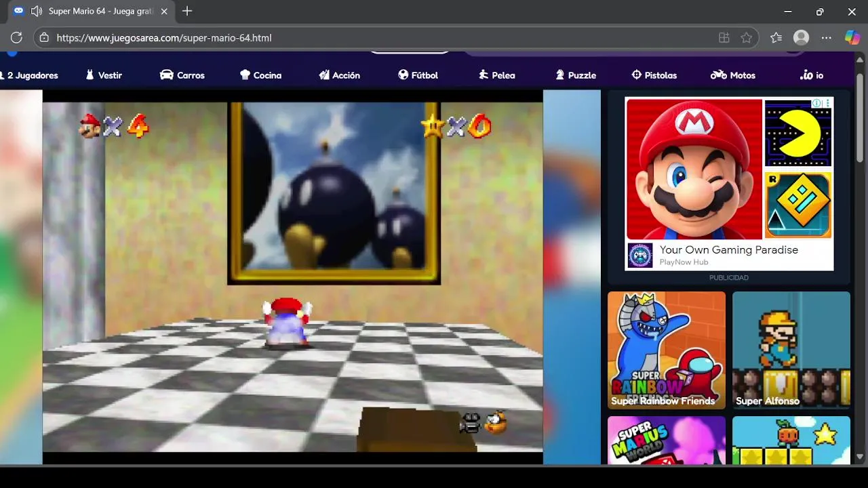Open the Pistolas category

(654, 75)
